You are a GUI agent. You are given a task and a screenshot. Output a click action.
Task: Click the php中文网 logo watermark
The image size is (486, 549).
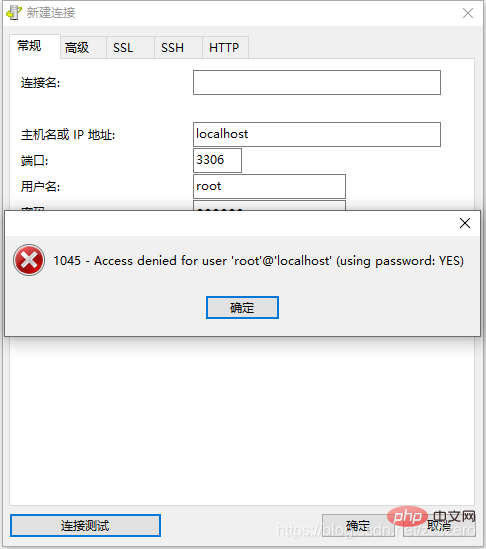[431, 516]
